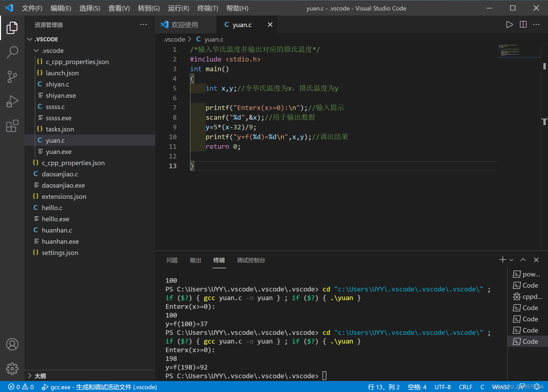
Task: Toggle the Explorer view icon
Action: [12, 28]
